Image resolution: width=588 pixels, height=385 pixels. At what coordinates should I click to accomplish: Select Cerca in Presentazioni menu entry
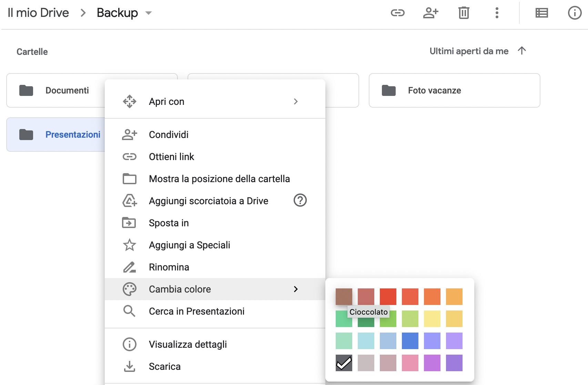pos(215,311)
